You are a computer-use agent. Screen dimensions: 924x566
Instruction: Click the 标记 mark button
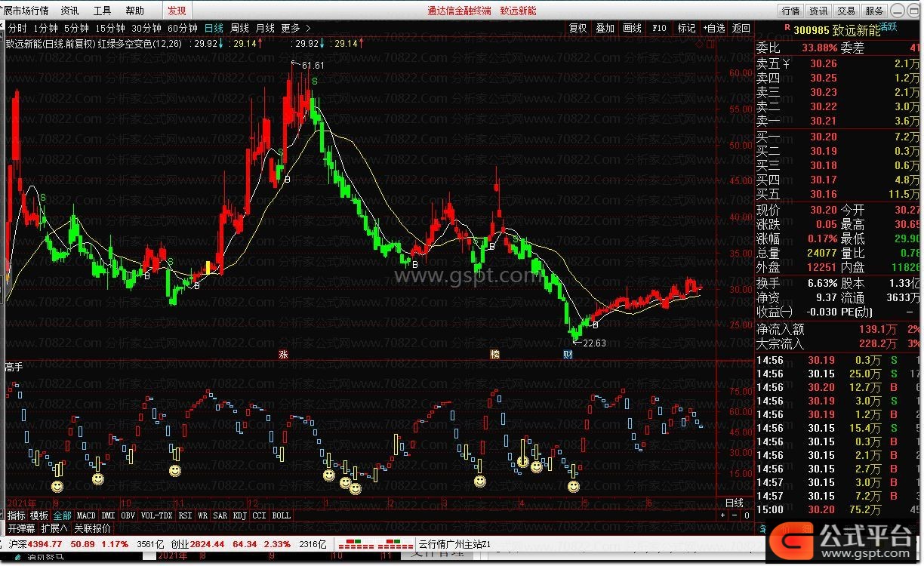coord(686,28)
